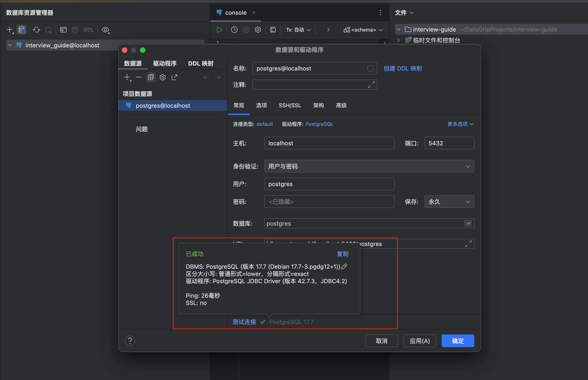
Task: Click the 名称 name input field
Action: (314, 68)
